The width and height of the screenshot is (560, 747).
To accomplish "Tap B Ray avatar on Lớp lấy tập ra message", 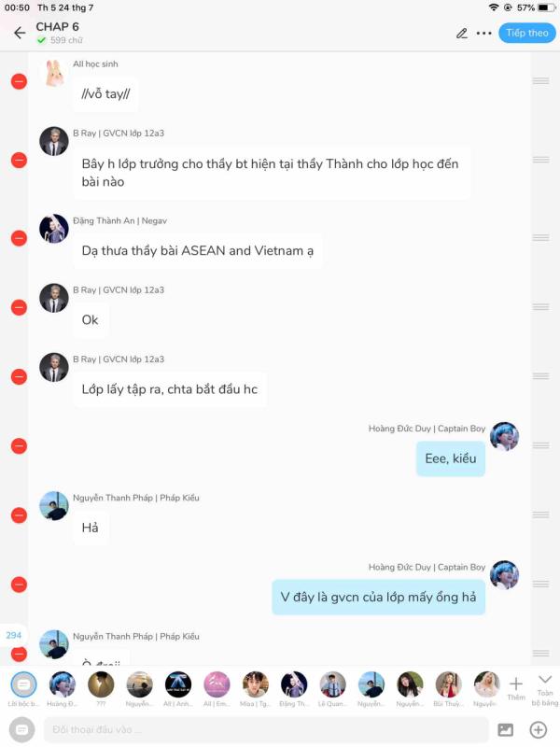I will pyautogui.click(x=54, y=367).
